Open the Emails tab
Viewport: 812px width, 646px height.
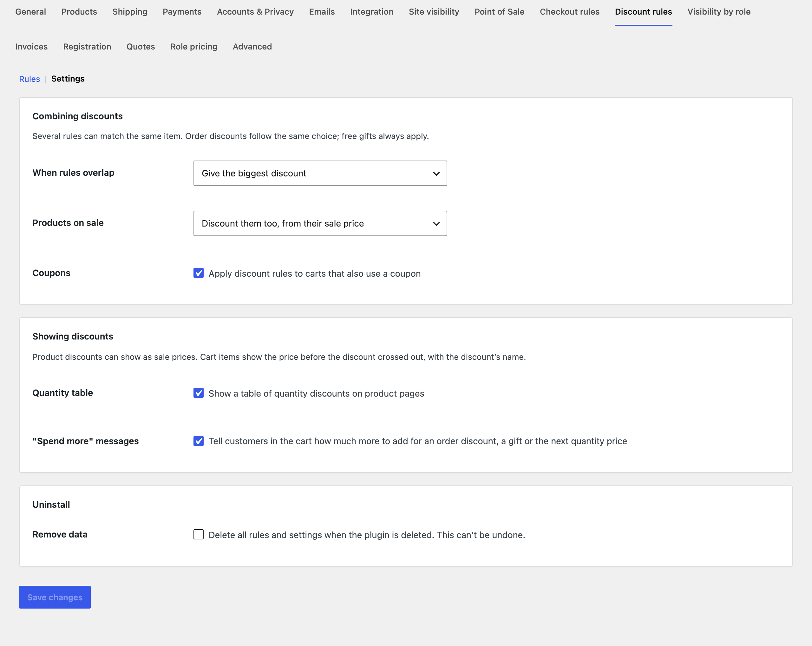click(322, 12)
